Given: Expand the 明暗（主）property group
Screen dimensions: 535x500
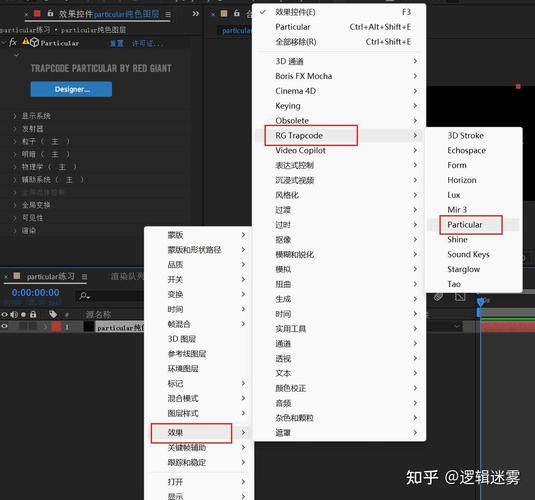Looking at the screenshot, I should 15,154.
